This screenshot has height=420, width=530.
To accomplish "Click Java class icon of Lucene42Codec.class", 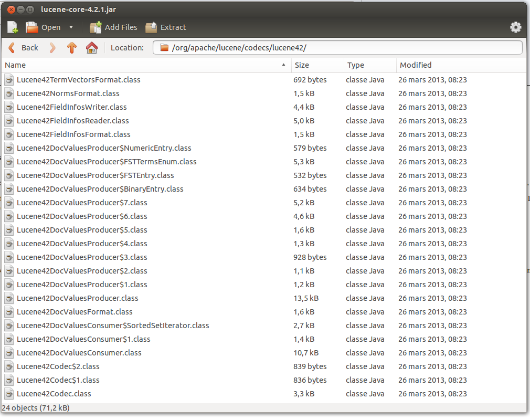I will (x=9, y=394).
